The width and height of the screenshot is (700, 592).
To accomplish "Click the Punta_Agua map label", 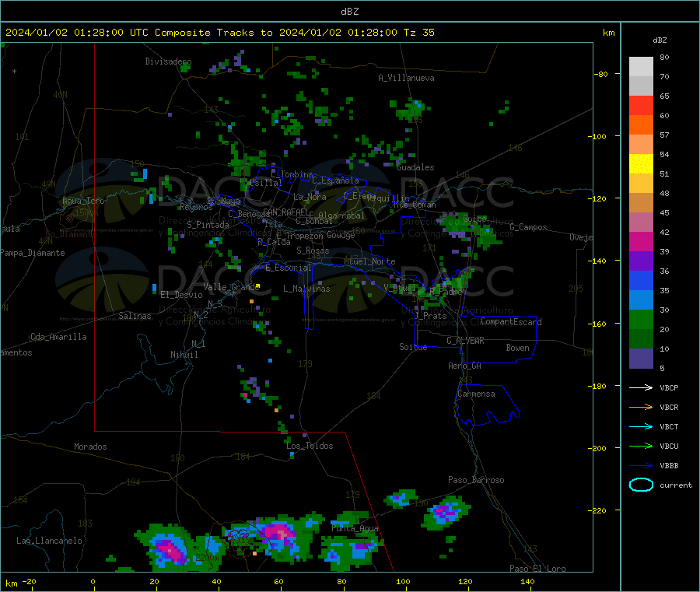I will tap(355, 528).
